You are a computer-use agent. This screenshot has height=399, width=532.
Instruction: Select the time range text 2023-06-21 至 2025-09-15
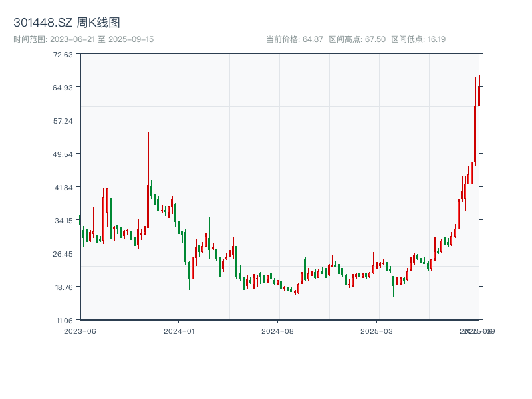point(102,39)
